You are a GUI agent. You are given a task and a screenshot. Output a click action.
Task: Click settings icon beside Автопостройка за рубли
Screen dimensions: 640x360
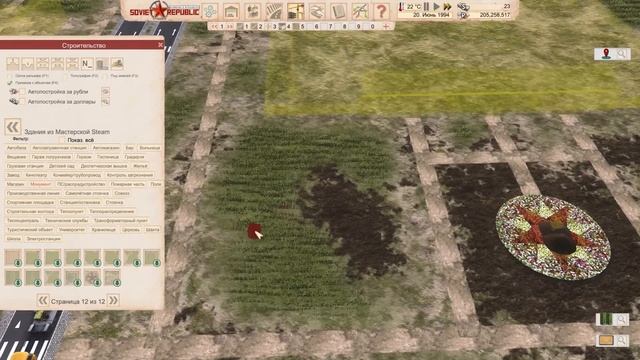pyautogui.click(x=105, y=91)
